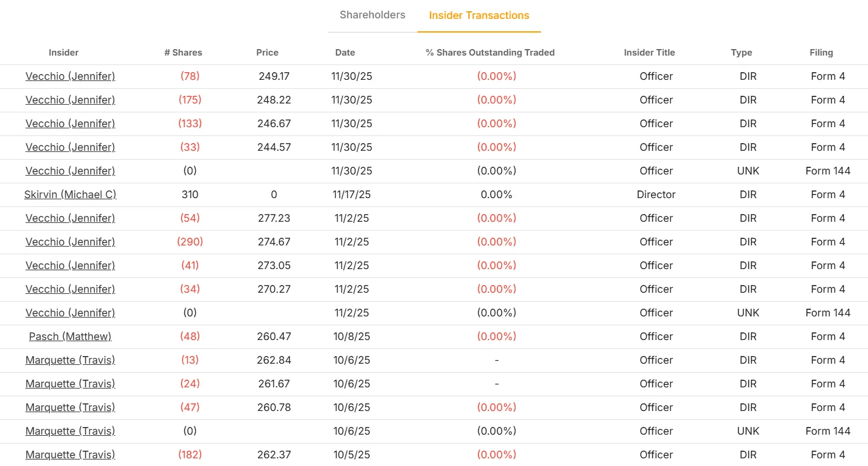Click the # Shares column header
The height and width of the screenshot is (466, 868).
[183, 53]
